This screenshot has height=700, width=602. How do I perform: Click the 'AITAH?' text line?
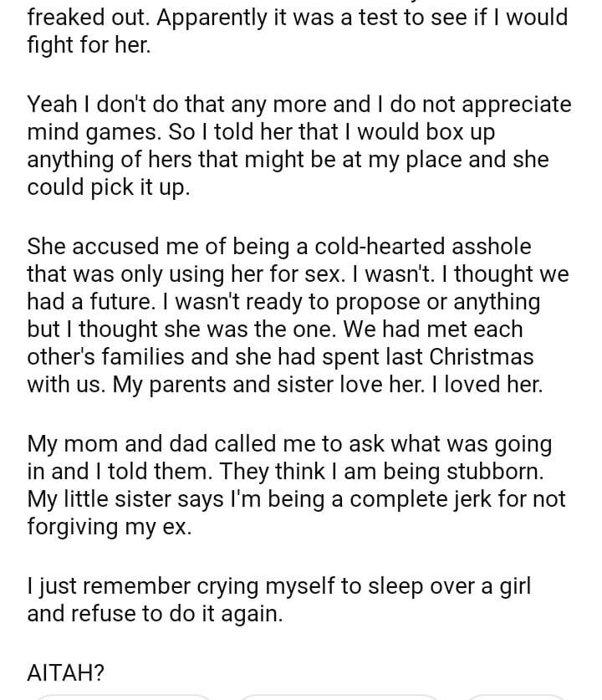tap(65, 673)
